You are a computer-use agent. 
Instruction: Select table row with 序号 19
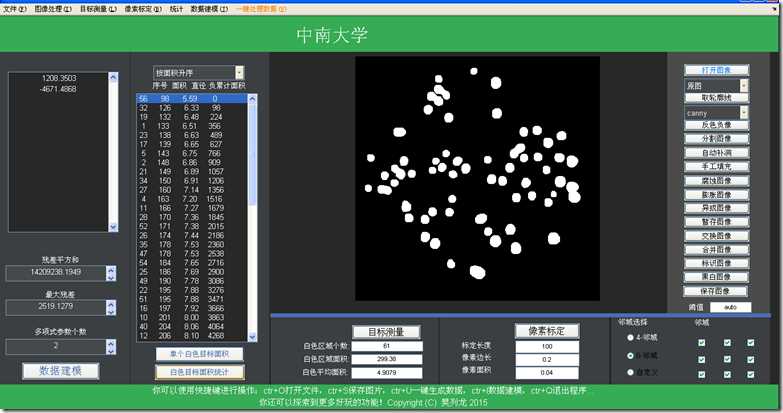(192, 117)
